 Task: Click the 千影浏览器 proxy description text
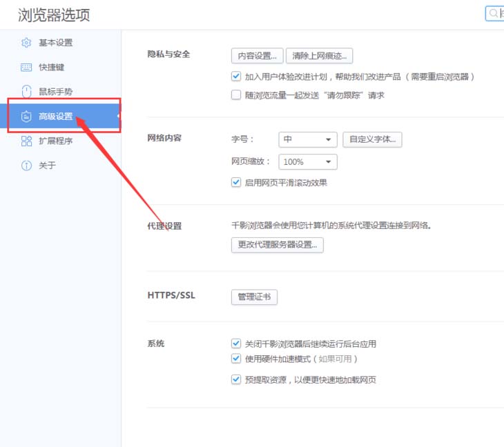(331, 226)
